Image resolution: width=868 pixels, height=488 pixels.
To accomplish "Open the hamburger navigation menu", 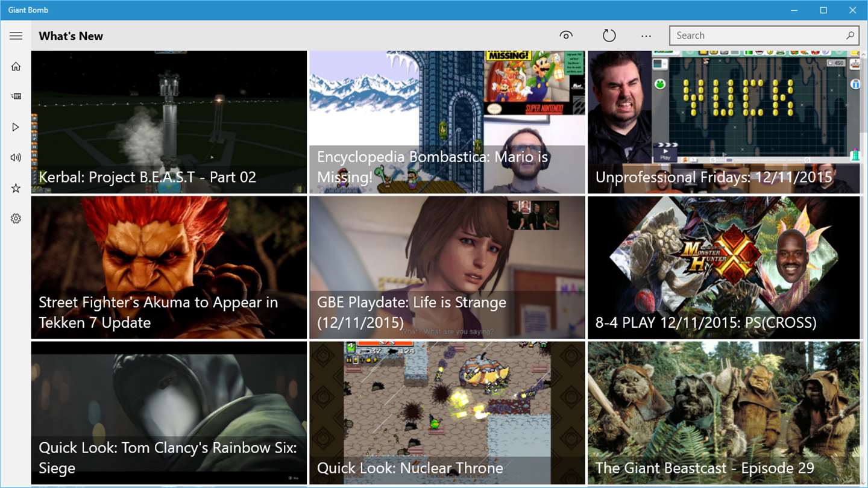I will point(16,36).
